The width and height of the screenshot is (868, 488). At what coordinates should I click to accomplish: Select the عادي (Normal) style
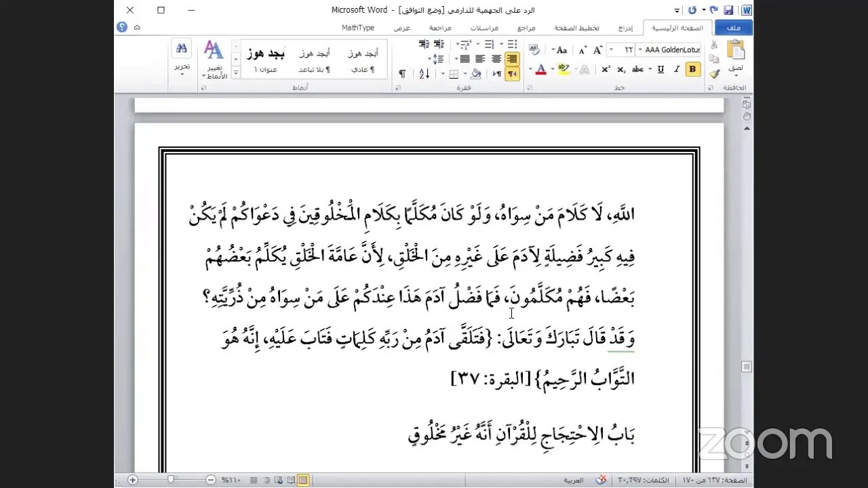(363, 60)
